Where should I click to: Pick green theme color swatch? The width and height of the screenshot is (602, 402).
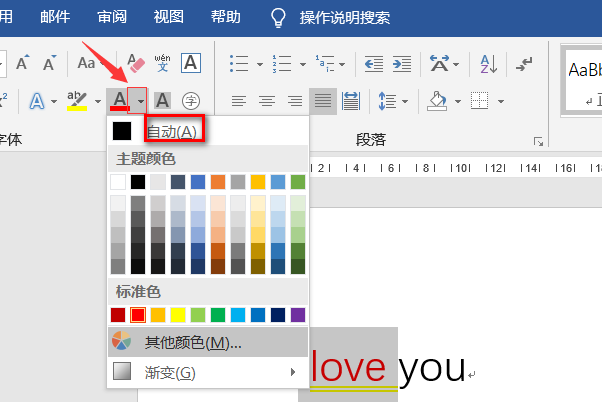298,182
